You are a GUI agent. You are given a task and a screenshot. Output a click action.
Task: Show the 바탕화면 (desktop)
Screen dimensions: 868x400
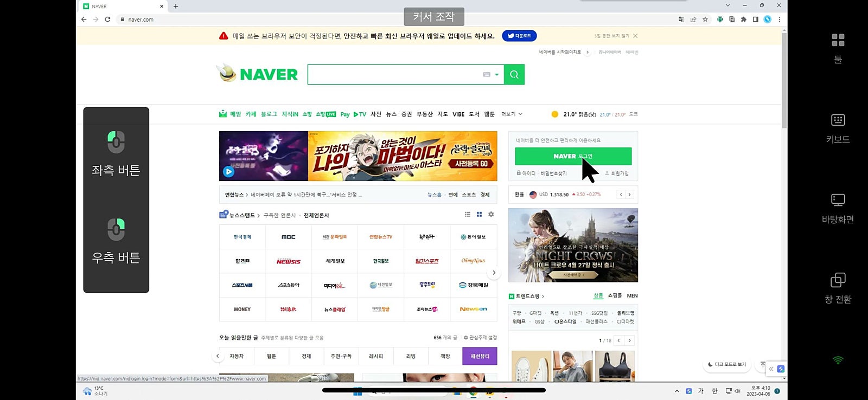coord(838,209)
